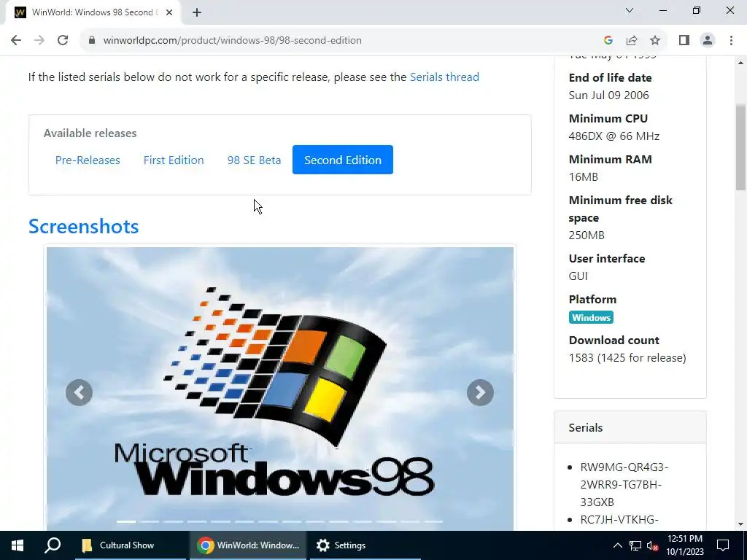The height and width of the screenshot is (560, 747).
Task: Switch to Pre-Releases release
Action: coord(88,160)
